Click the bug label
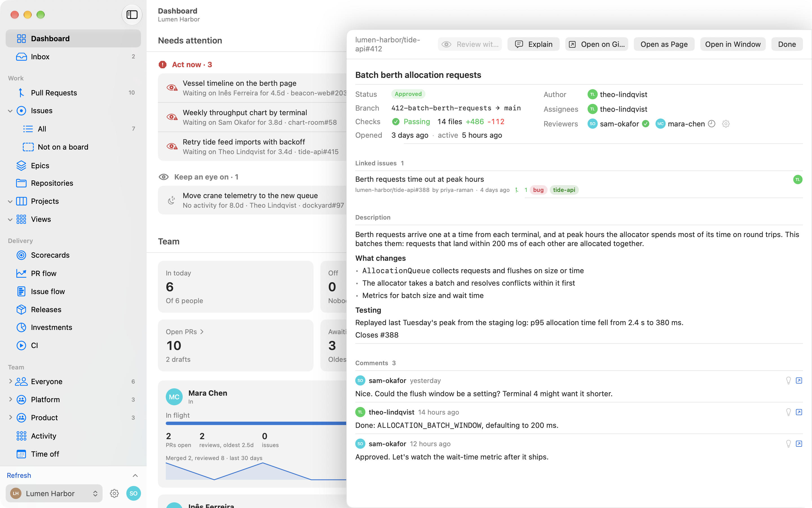Screen dimensions: 812x508 [538, 190]
